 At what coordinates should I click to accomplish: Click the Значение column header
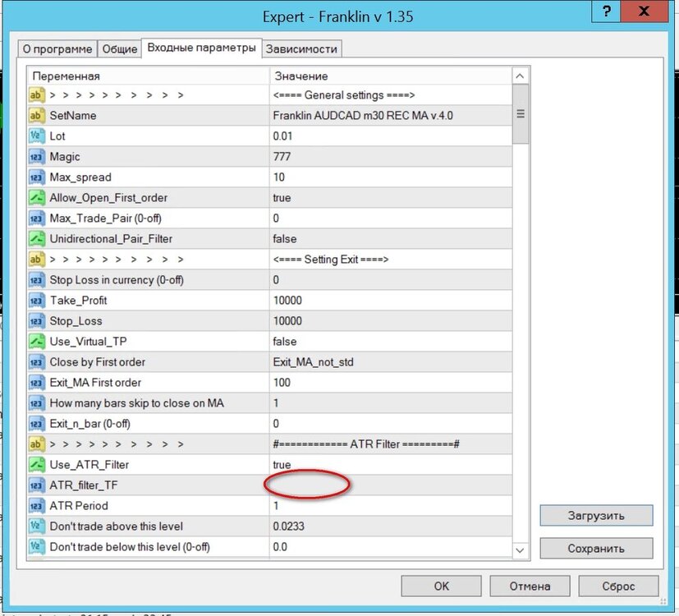pyautogui.click(x=391, y=76)
